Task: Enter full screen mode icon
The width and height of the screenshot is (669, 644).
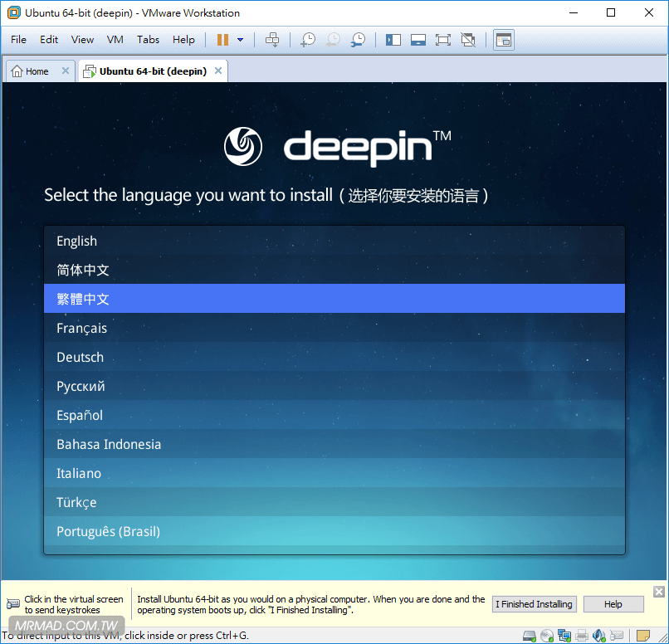Action: [x=442, y=39]
